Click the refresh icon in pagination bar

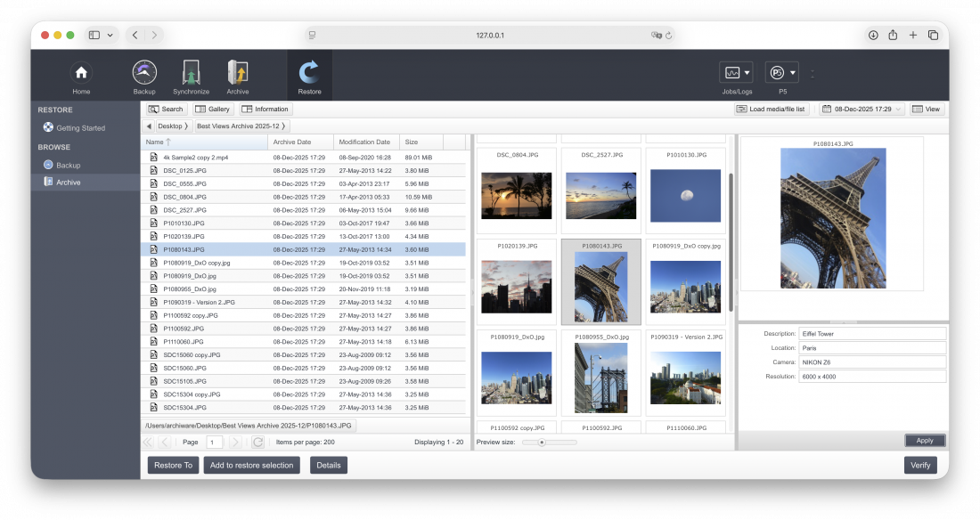pyautogui.click(x=257, y=442)
